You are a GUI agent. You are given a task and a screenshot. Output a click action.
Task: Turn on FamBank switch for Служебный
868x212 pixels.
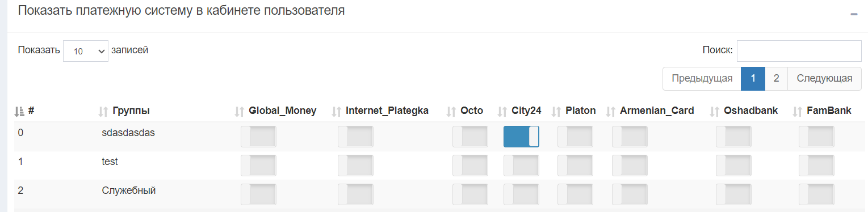(x=816, y=194)
